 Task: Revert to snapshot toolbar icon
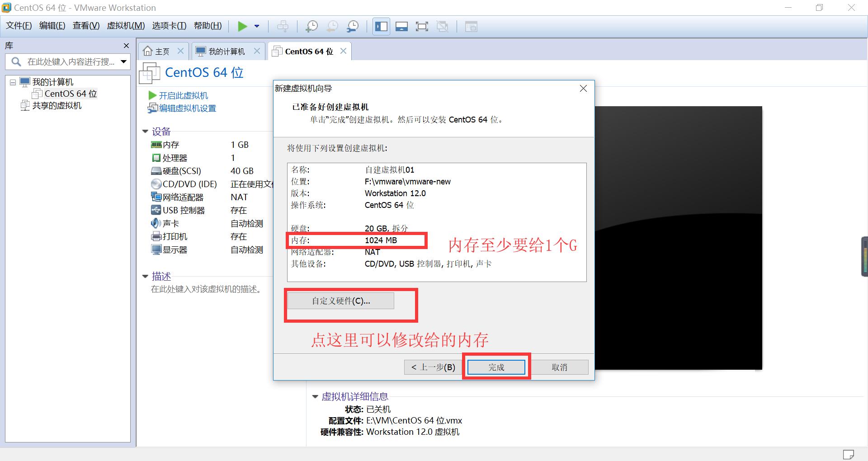(332, 26)
